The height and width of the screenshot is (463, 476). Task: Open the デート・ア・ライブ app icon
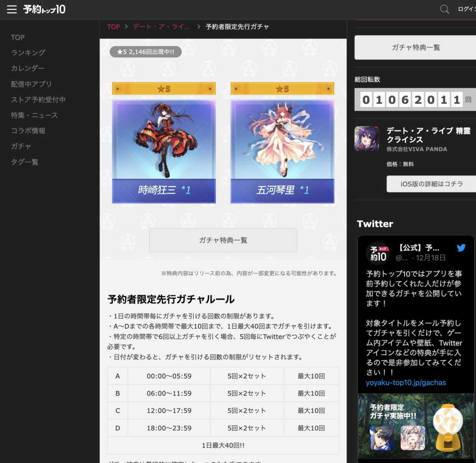coord(367,138)
